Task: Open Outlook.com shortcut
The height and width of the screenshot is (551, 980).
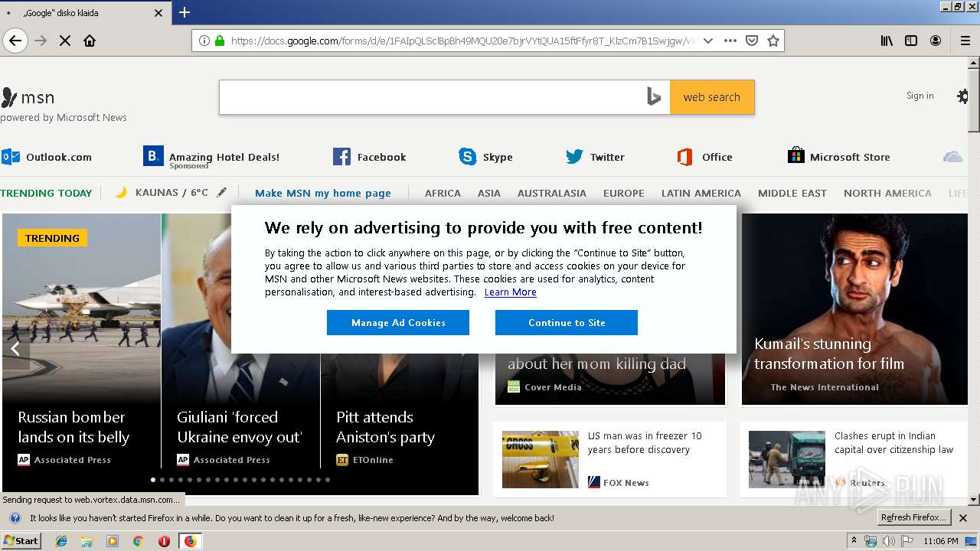Action: tap(47, 157)
